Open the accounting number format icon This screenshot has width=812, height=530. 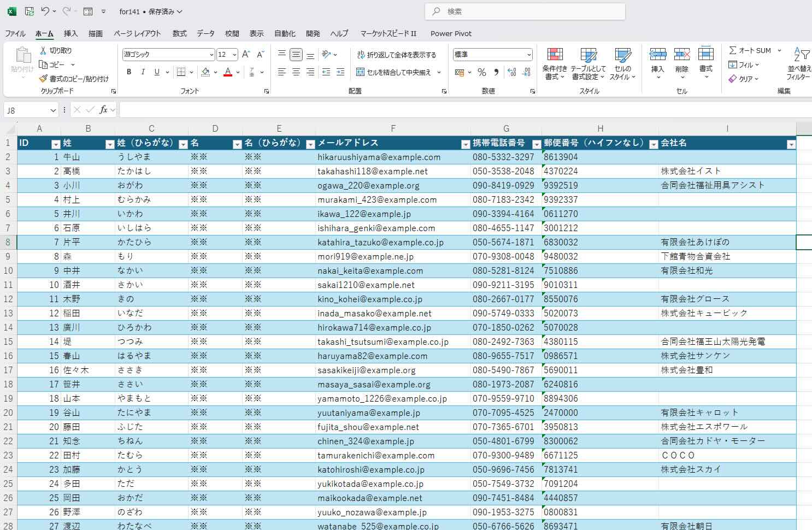[x=459, y=72]
